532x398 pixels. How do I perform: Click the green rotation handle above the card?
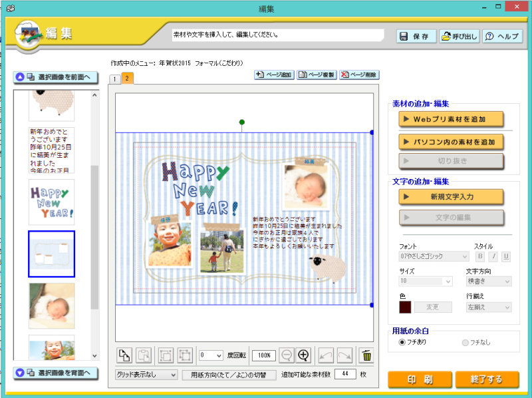(x=242, y=122)
